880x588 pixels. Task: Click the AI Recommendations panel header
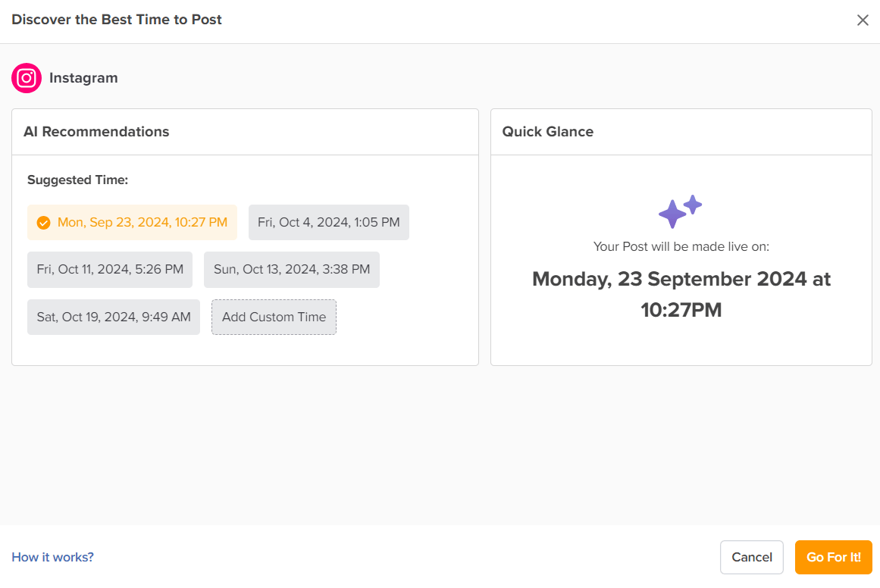click(96, 132)
